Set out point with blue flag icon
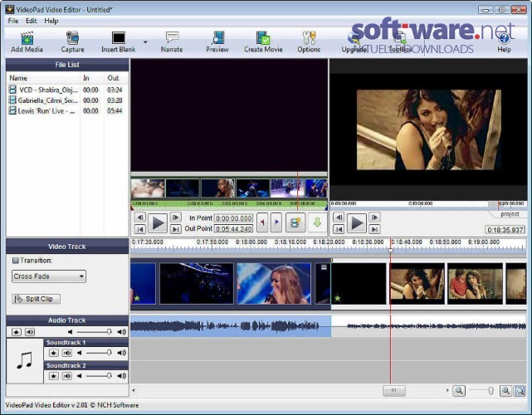The width and height of the screenshot is (532, 415). [276, 222]
